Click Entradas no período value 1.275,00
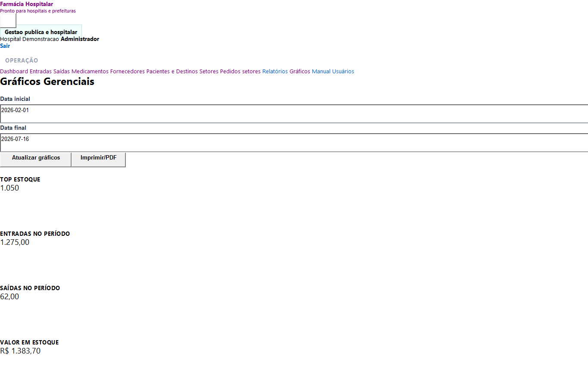Screen dimensions: 588x388 15,242
